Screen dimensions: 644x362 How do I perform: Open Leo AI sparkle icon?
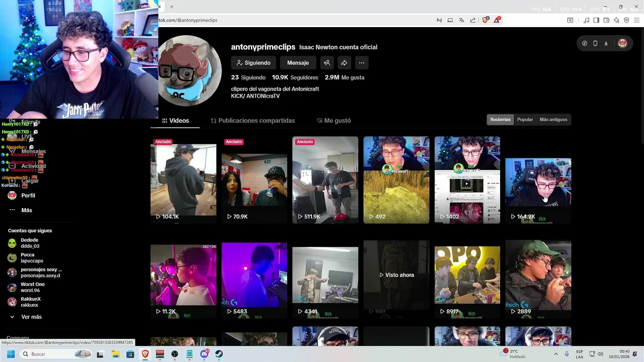coord(616,20)
